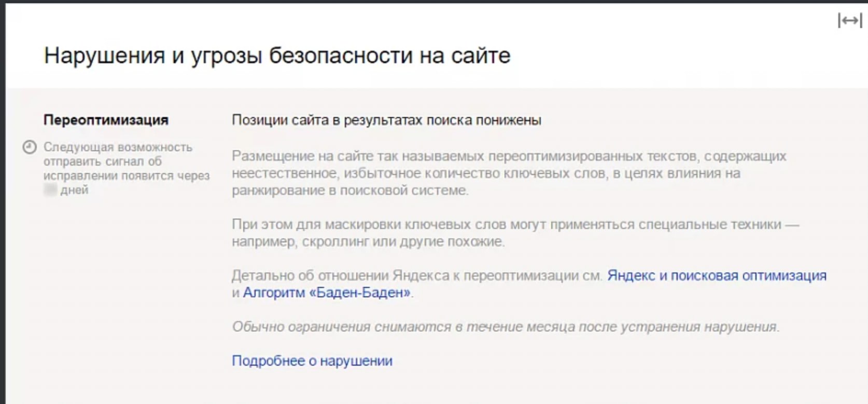Select the 'Переоптимизация' violation heading

pyautogui.click(x=106, y=120)
